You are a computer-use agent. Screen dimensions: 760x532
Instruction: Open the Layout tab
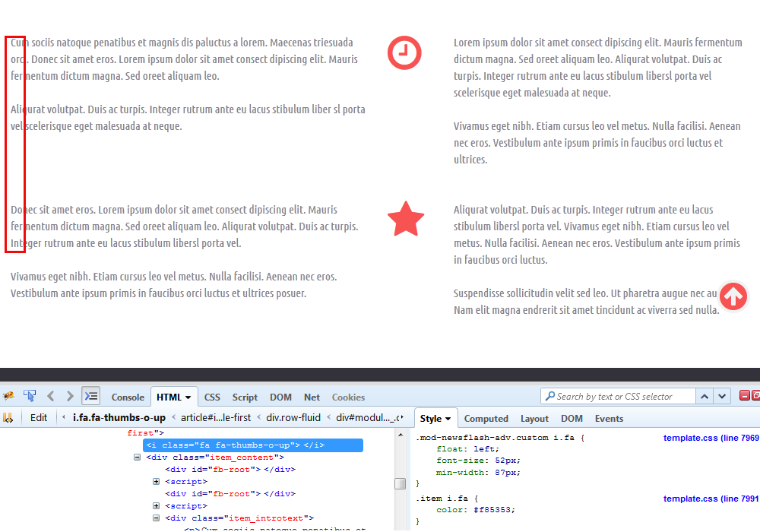(534, 418)
